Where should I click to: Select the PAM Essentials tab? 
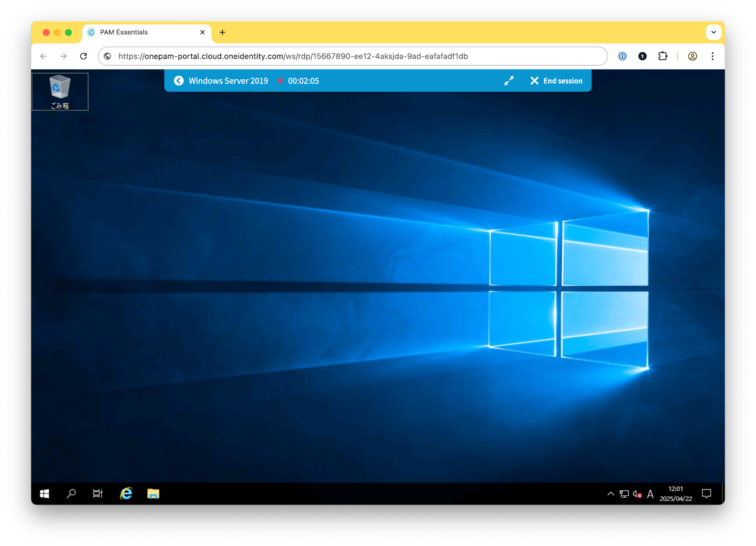pos(146,32)
